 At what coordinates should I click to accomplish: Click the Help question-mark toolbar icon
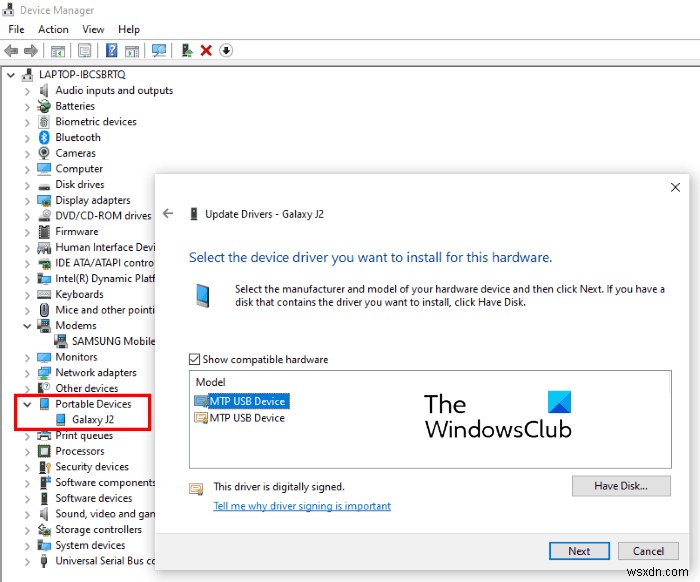pyautogui.click(x=111, y=50)
